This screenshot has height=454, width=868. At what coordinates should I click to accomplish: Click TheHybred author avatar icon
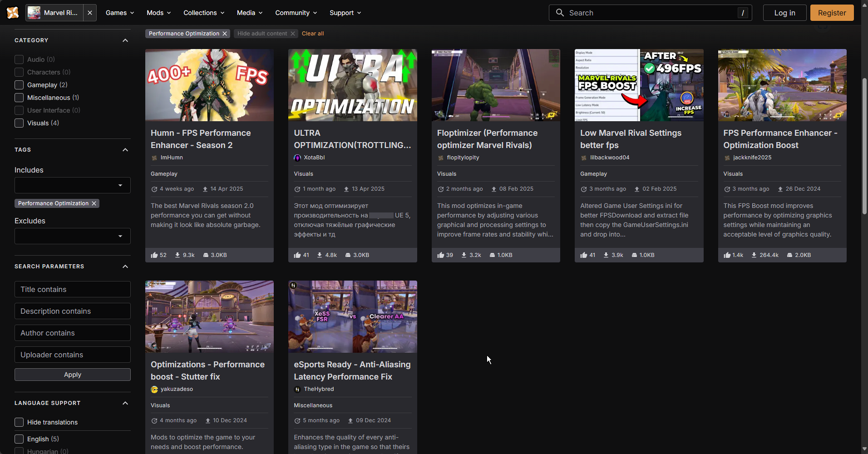(x=297, y=390)
